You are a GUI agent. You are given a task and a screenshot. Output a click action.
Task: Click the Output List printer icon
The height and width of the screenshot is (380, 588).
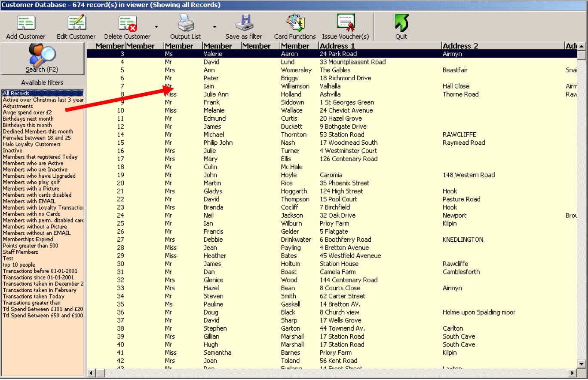186,23
